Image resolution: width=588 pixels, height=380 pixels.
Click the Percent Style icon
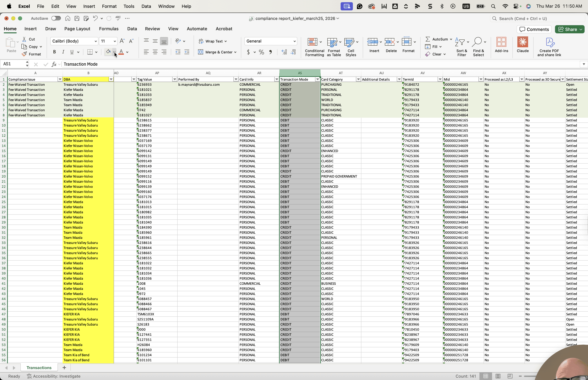[x=262, y=52]
